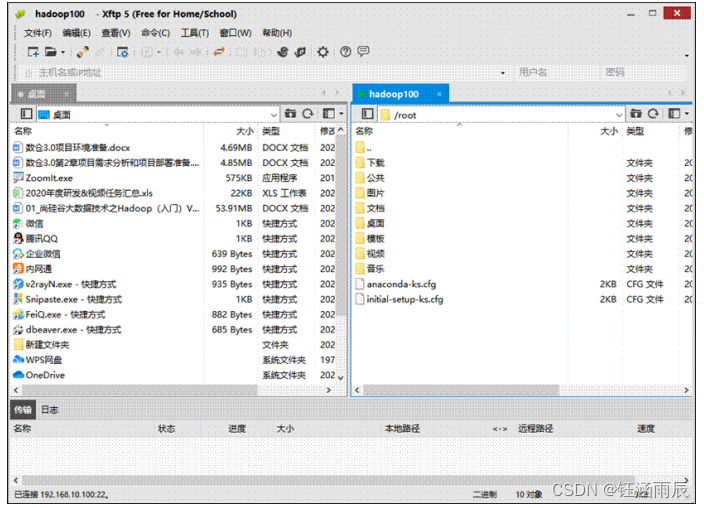The height and width of the screenshot is (508, 704).
Task: Expand the local path 桌面 dropdown
Action: coord(274,115)
